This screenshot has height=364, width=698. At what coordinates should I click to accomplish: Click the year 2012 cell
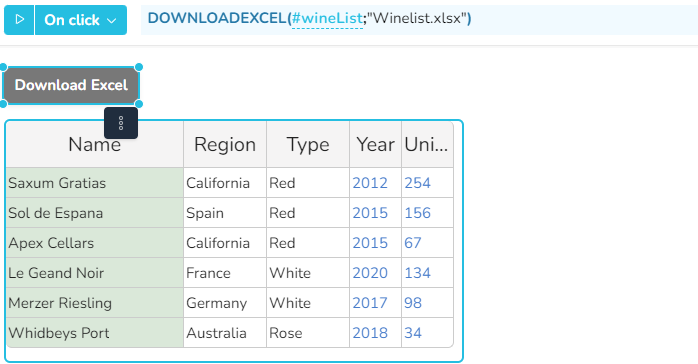(375, 183)
